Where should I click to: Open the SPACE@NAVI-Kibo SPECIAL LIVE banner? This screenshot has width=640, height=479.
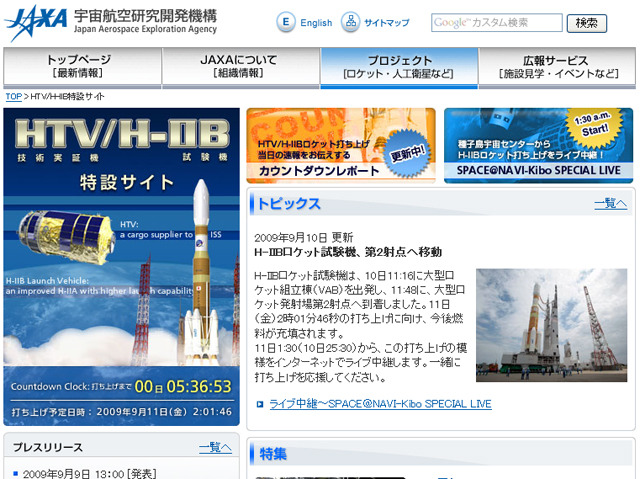coord(538,145)
